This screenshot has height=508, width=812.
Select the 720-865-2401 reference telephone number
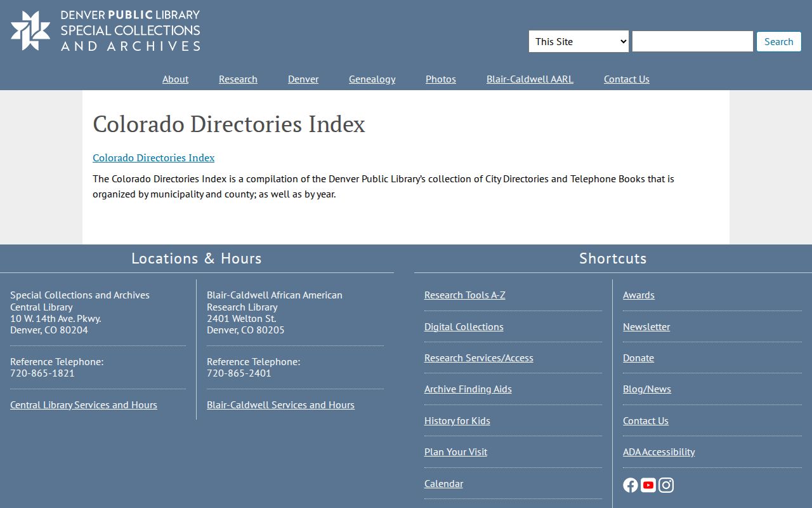point(239,373)
